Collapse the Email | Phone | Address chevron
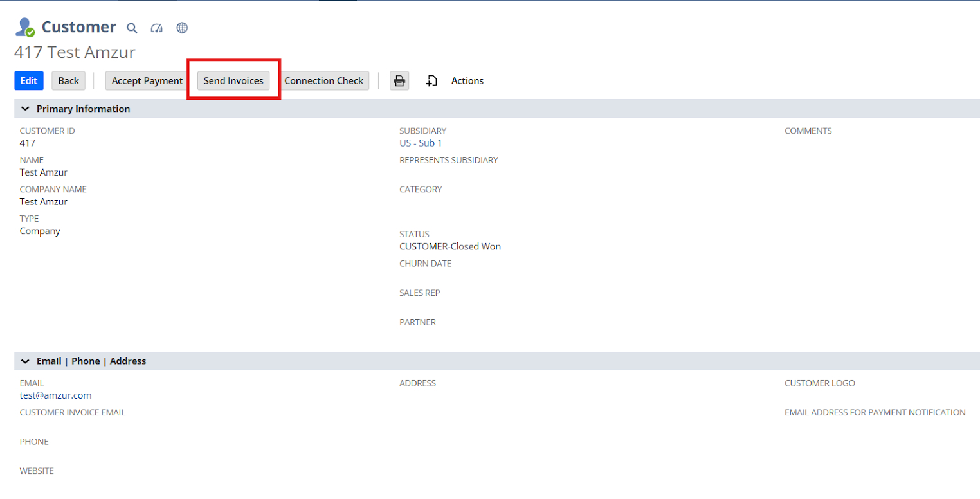Viewport: 980px width, 499px height. 25,361
